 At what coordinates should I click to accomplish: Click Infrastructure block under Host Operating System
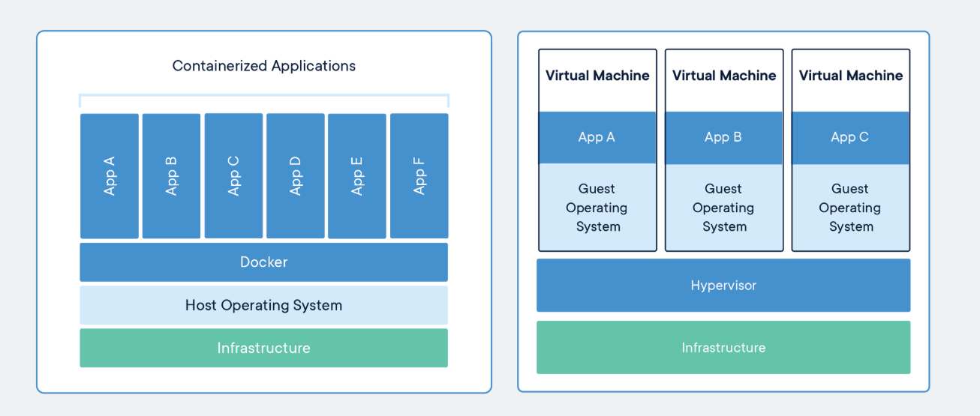click(263, 348)
